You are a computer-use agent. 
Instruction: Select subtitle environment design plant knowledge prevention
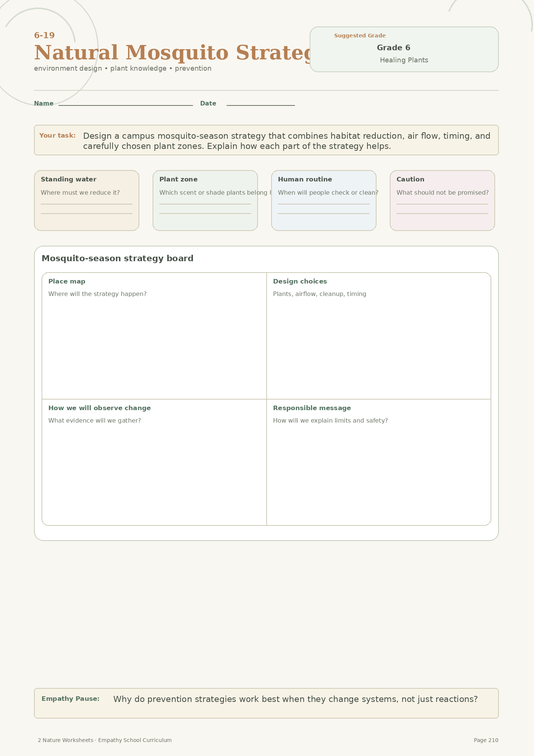[x=123, y=68]
